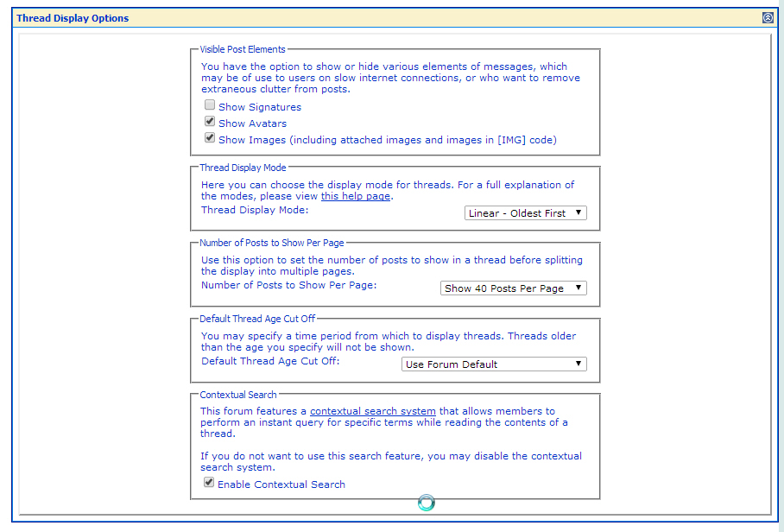Open the Use Forum Default dropdown
784x532 pixels.
tap(494, 364)
